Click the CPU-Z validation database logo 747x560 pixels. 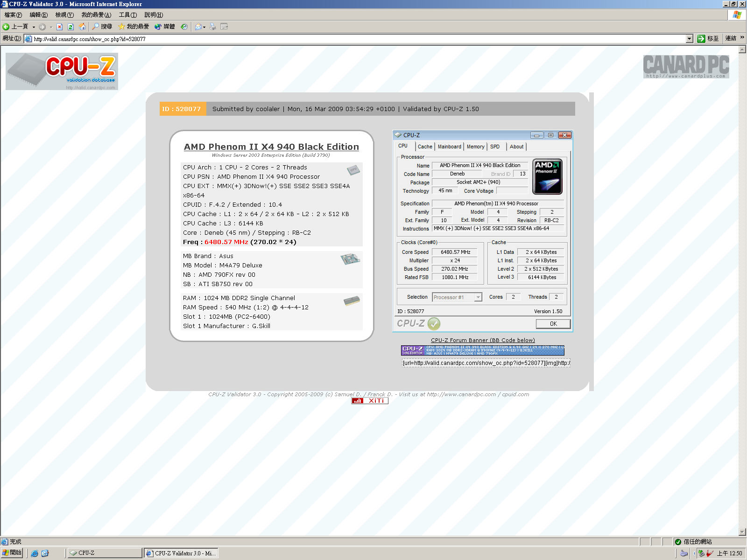[62, 71]
